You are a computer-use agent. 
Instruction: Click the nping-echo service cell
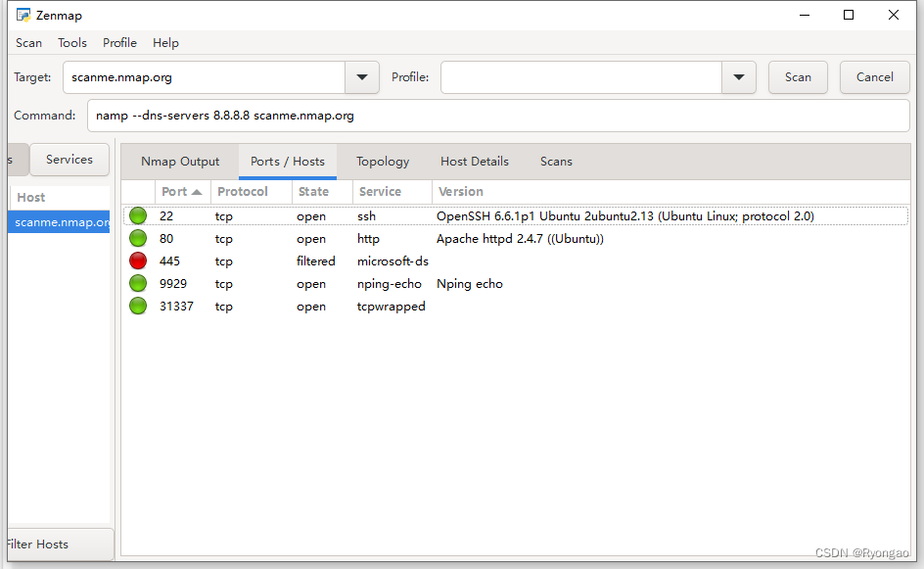pyautogui.click(x=390, y=284)
